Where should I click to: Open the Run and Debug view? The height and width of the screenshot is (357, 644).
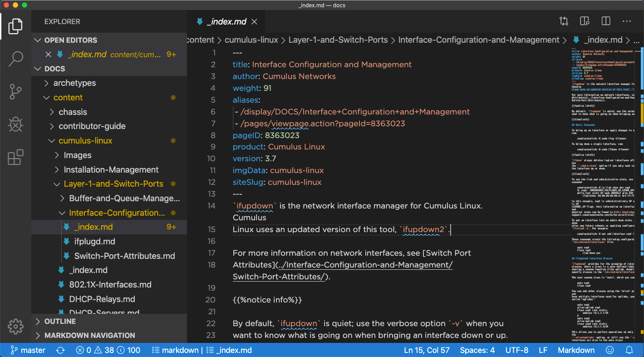15,124
